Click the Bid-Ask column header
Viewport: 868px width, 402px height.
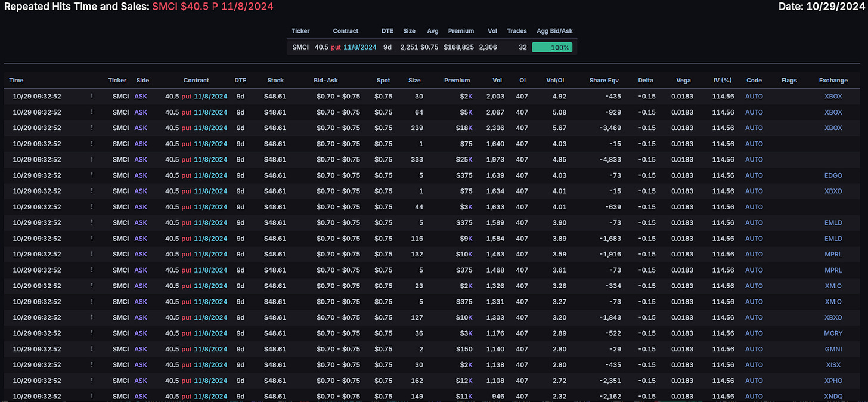(x=326, y=80)
